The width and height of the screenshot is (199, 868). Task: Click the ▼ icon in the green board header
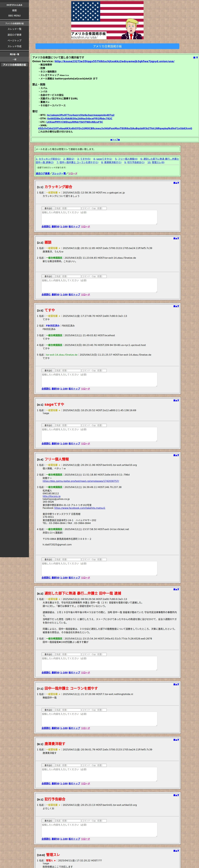197,58
